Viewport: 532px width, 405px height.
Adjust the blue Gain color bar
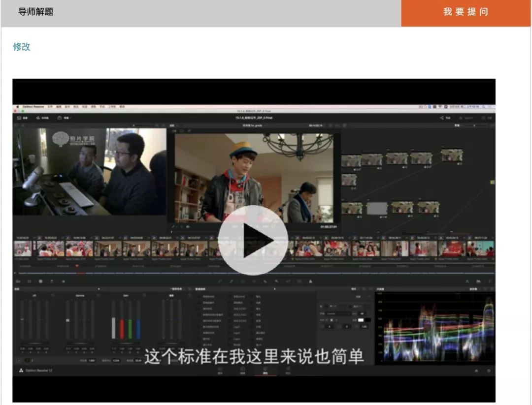click(x=138, y=328)
